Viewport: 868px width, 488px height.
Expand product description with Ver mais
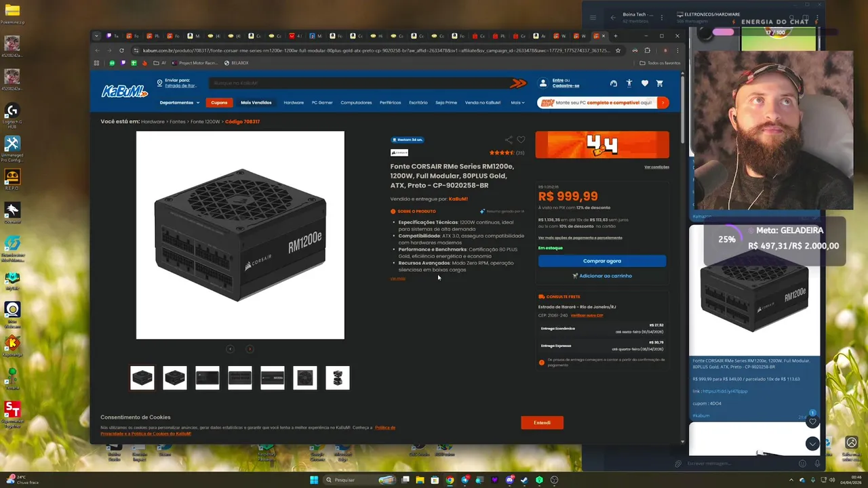point(398,279)
